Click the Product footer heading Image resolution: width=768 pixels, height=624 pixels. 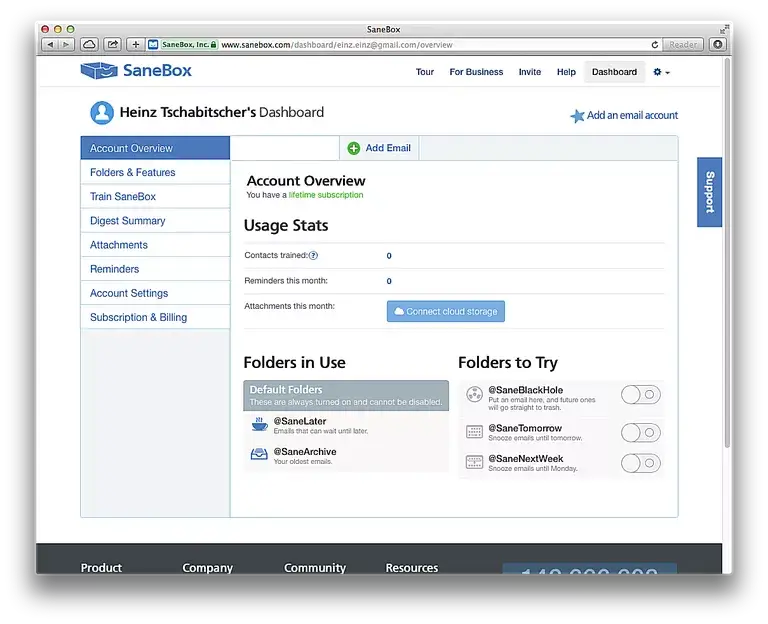point(101,568)
